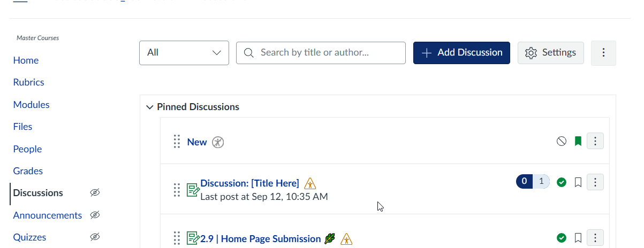Viewport: 644px width, 248px height.
Task: Open kebab menu for New discussion
Action: [595, 141]
